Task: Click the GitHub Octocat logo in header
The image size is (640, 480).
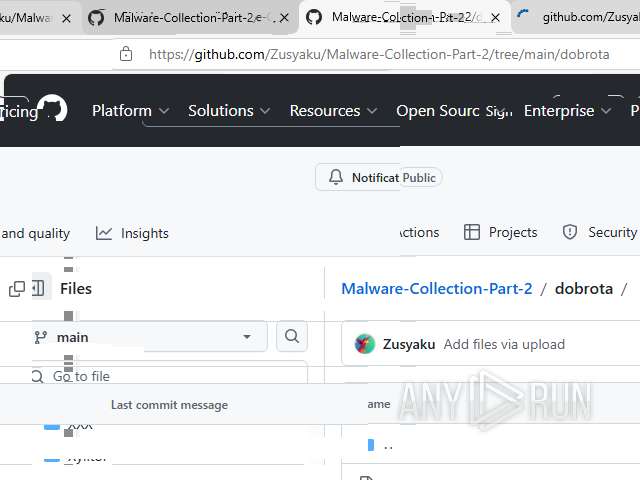Action: tap(52, 109)
